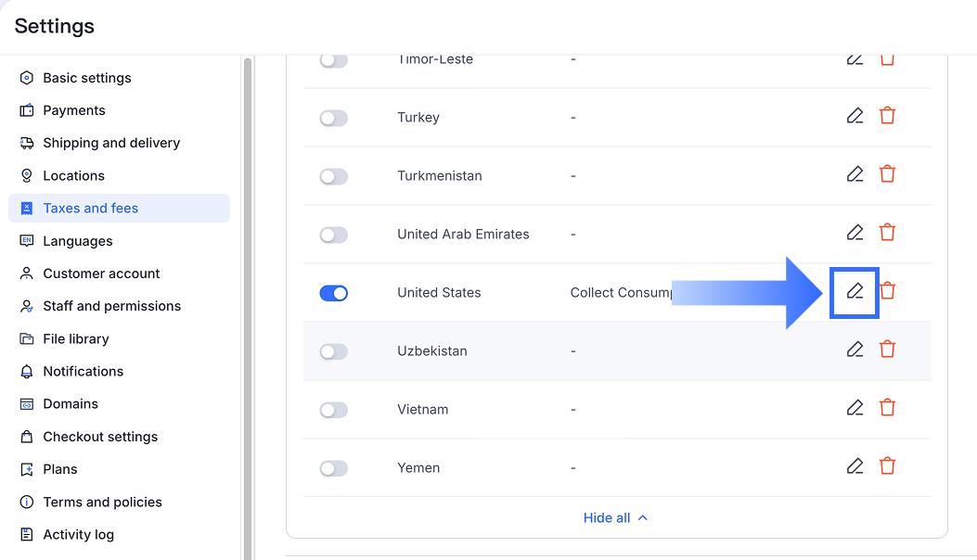Screen dimensions: 977x560
Task: Edit the Uzbekistan tax entry
Action: click(x=855, y=350)
